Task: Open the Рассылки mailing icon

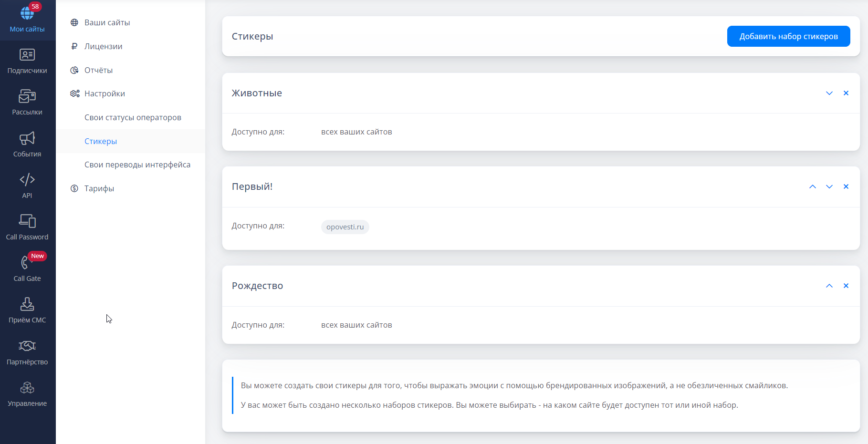Action: click(x=27, y=96)
